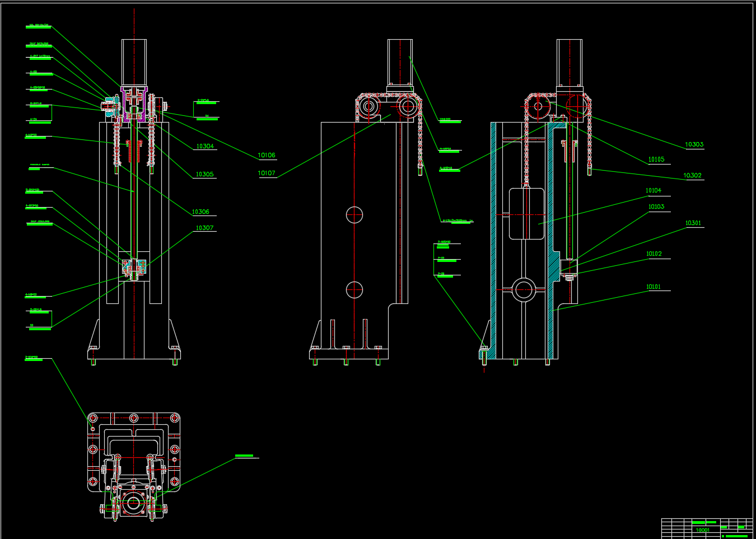Click part number label 10304

coord(205,147)
